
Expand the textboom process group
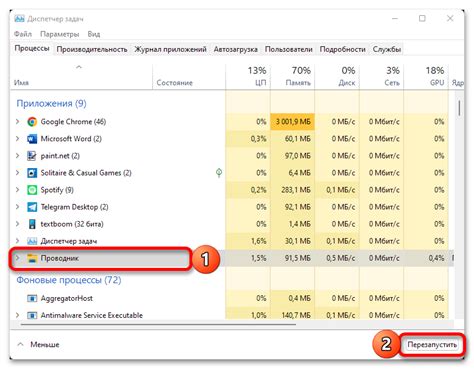pyautogui.click(x=18, y=224)
